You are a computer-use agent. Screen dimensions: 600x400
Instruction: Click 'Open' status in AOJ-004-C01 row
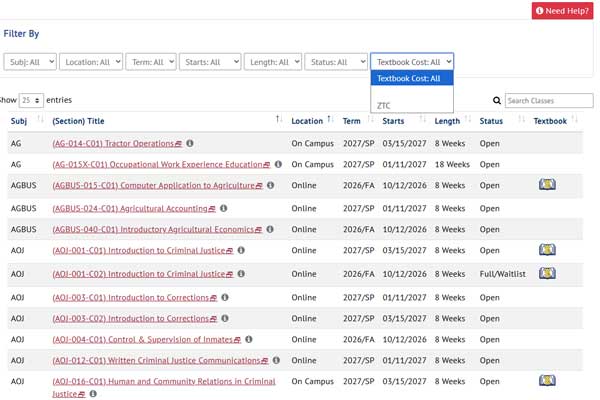(489, 340)
